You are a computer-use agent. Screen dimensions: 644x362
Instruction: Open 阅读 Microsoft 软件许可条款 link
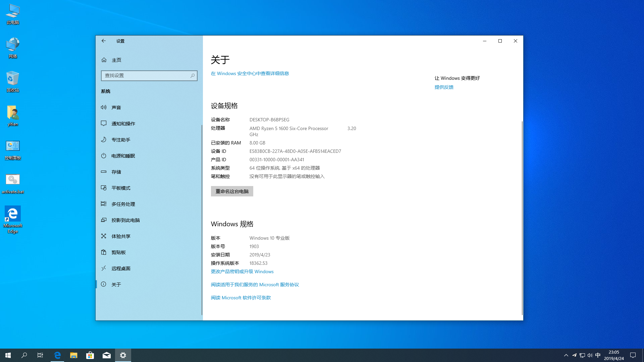pos(241,298)
